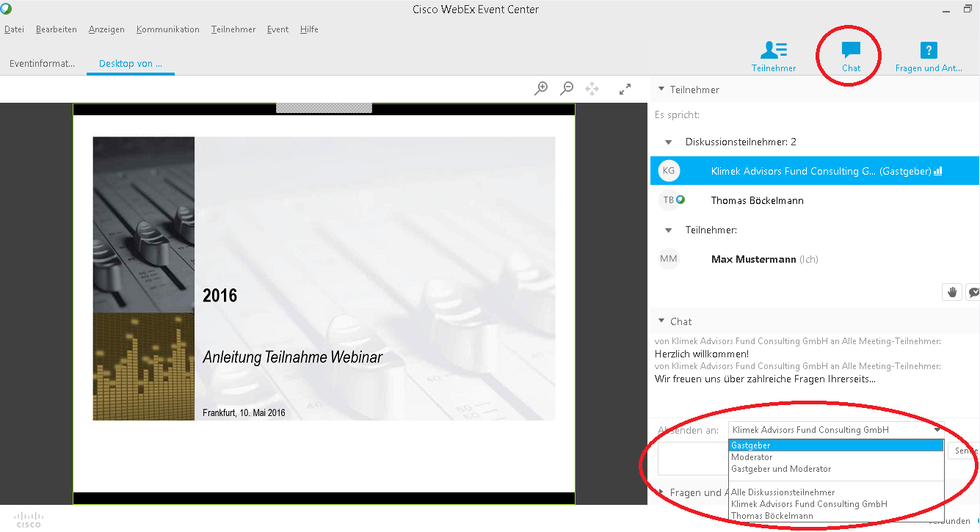The height and width of the screenshot is (532, 980).
Task: Choose Moderator from recipient dropdown
Action: 752,457
